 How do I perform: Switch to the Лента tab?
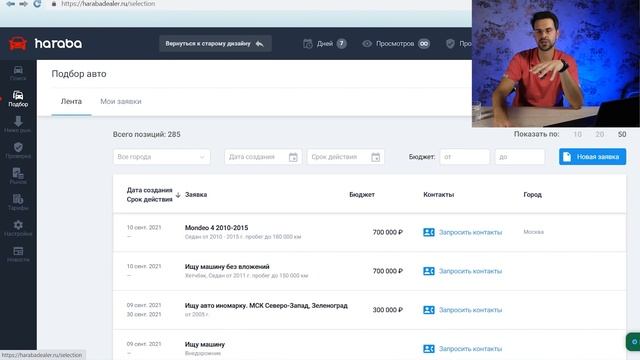point(71,101)
